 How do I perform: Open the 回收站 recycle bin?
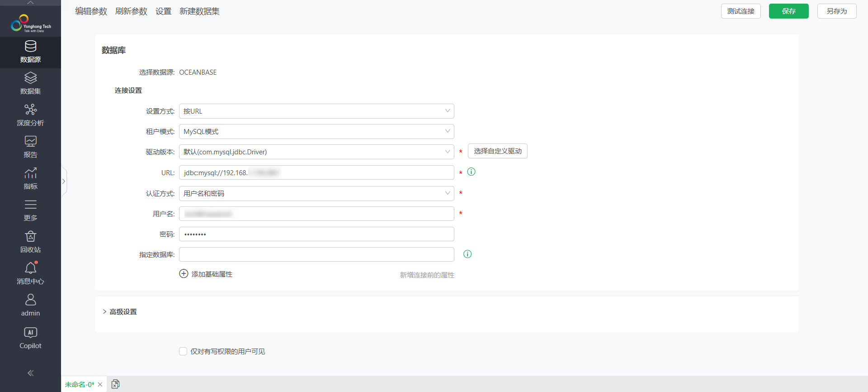30,242
